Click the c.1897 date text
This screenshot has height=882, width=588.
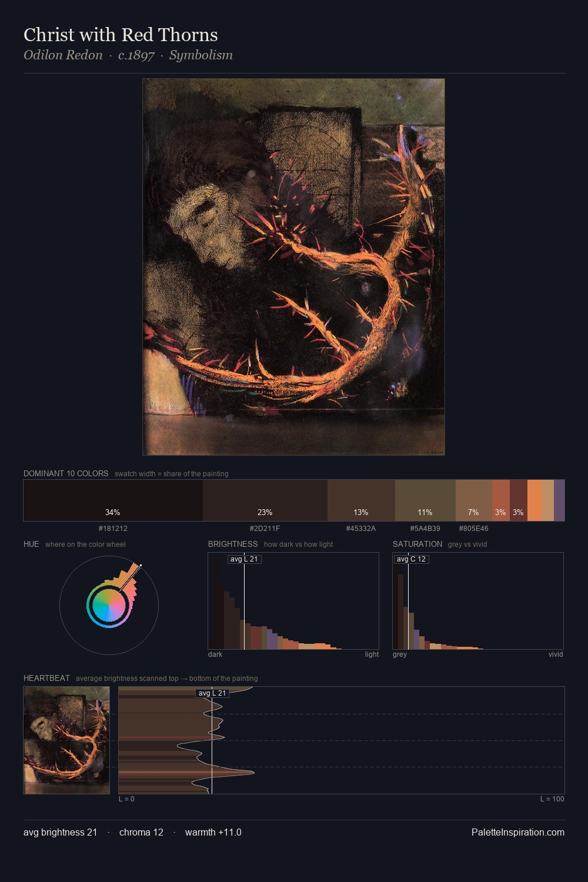[136, 55]
